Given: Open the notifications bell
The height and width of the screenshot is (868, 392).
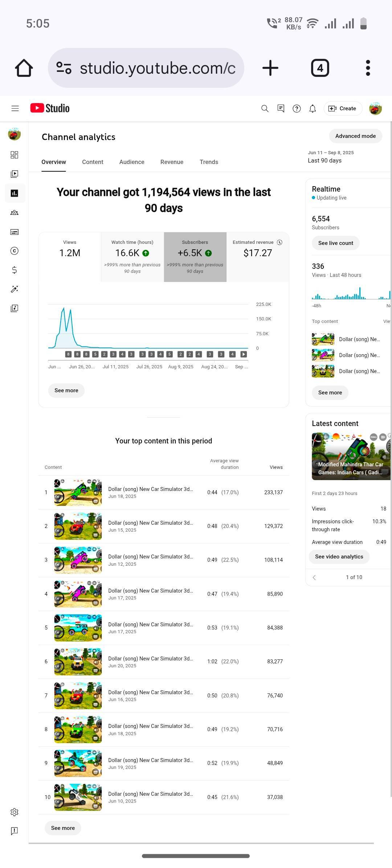Looking at the screenshot, I should click(x=313, y=108).
